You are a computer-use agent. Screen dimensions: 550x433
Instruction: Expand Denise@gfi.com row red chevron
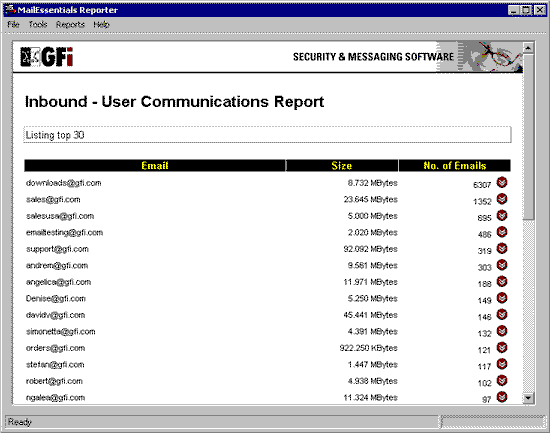click(502, 298)
